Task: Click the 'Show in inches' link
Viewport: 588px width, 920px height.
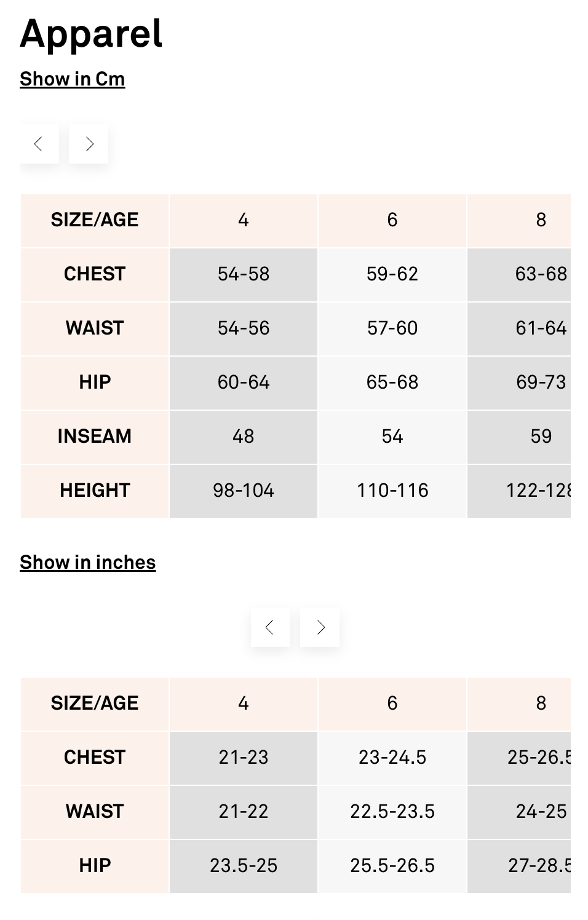Action: [87, 563]
